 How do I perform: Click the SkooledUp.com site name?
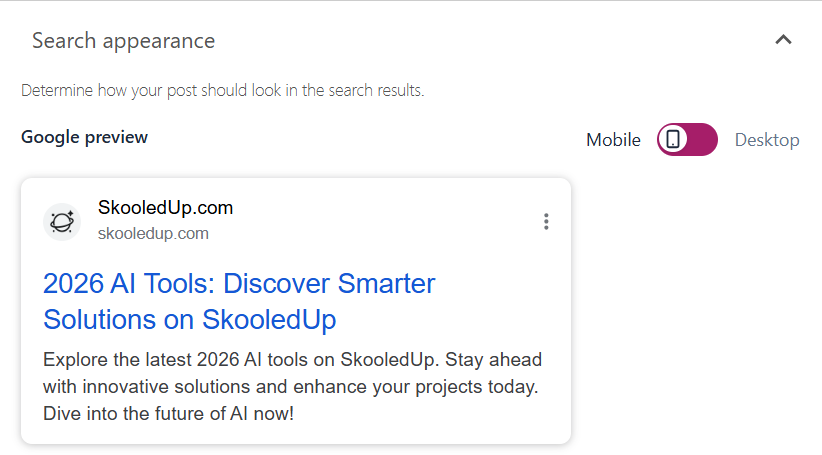[x=165, y=208]
